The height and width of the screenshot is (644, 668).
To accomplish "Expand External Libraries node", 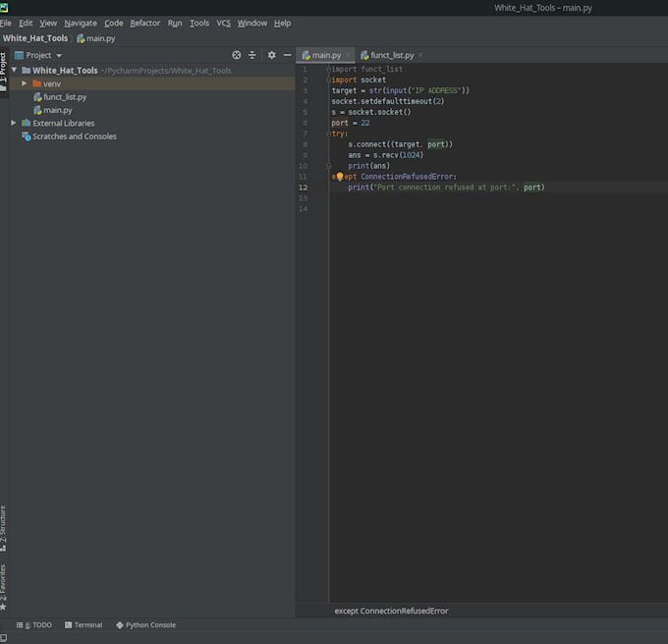I will 14,123.
